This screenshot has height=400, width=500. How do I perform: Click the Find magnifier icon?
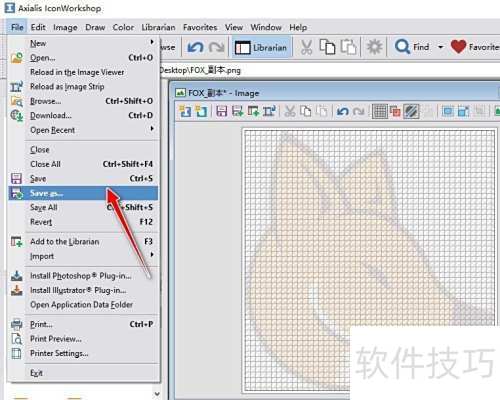[402, 47]
